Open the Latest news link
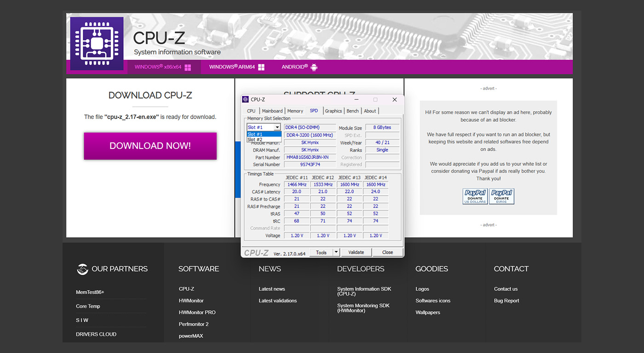 click(x=272, y=289)
